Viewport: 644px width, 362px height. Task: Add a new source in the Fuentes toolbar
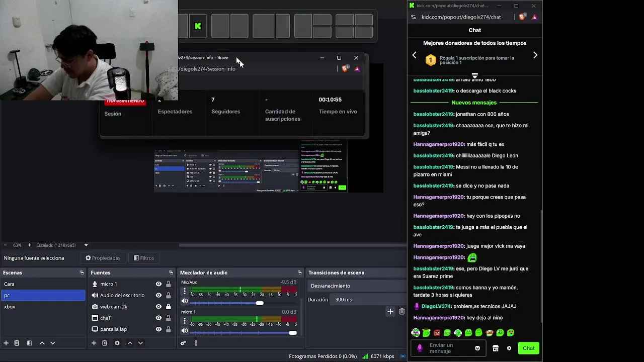94,343
